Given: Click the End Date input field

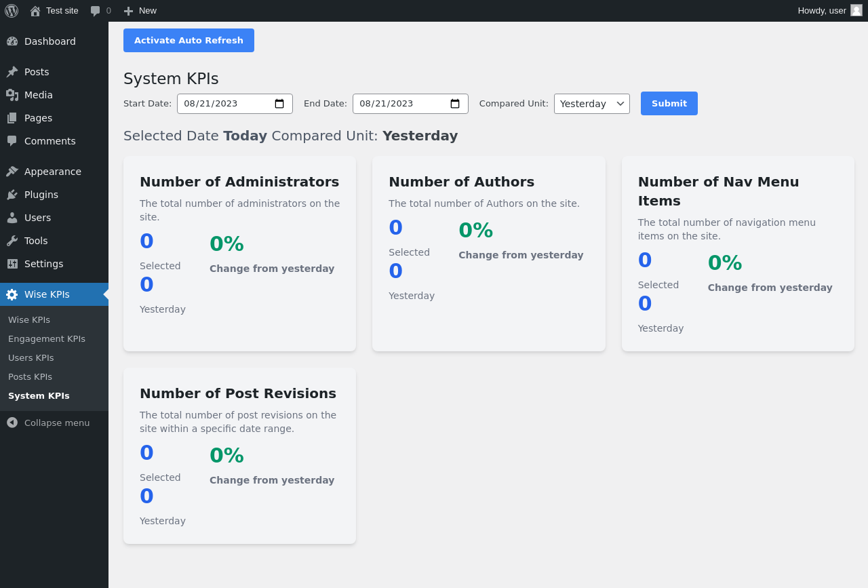Looking at the screenshot, I should pos(410,104).
